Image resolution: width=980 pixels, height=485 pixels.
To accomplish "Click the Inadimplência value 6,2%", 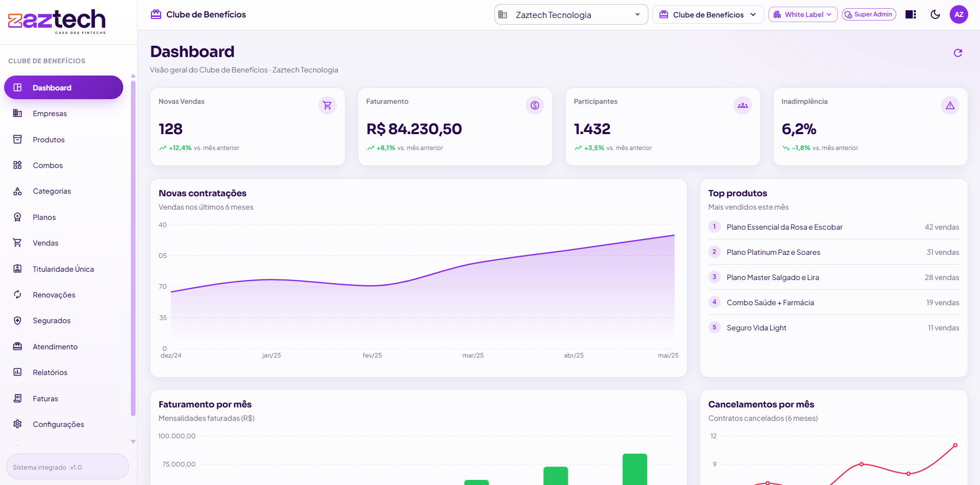I will 799,129.
